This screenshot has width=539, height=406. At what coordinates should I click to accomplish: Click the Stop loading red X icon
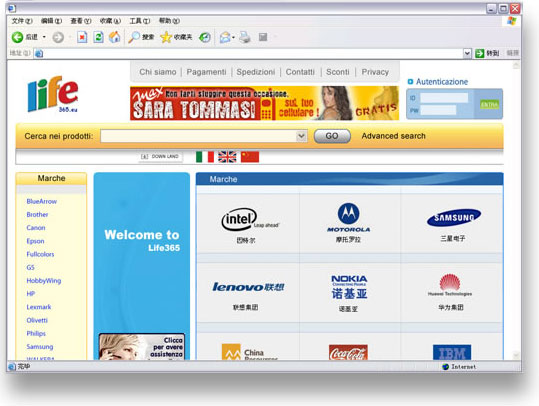tap(82, 37)
